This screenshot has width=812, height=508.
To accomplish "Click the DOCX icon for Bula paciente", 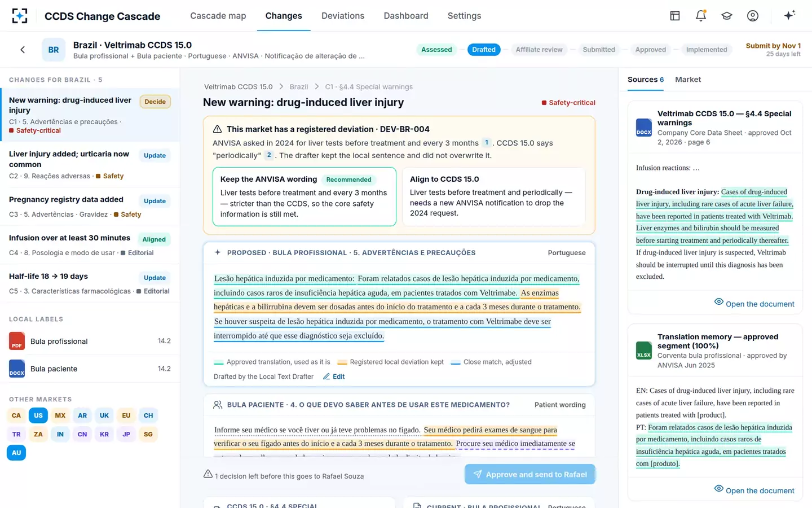I will tap(17, 369).
